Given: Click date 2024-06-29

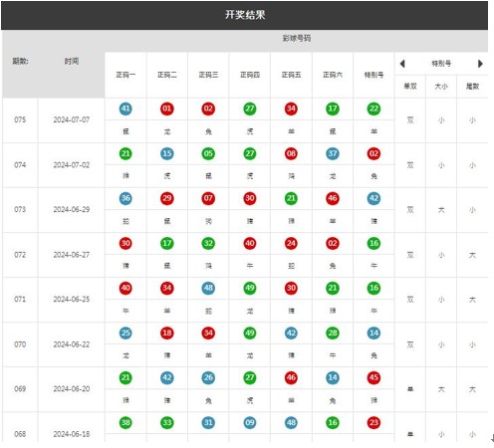Looking at the screenshot, I should point(72,209).
